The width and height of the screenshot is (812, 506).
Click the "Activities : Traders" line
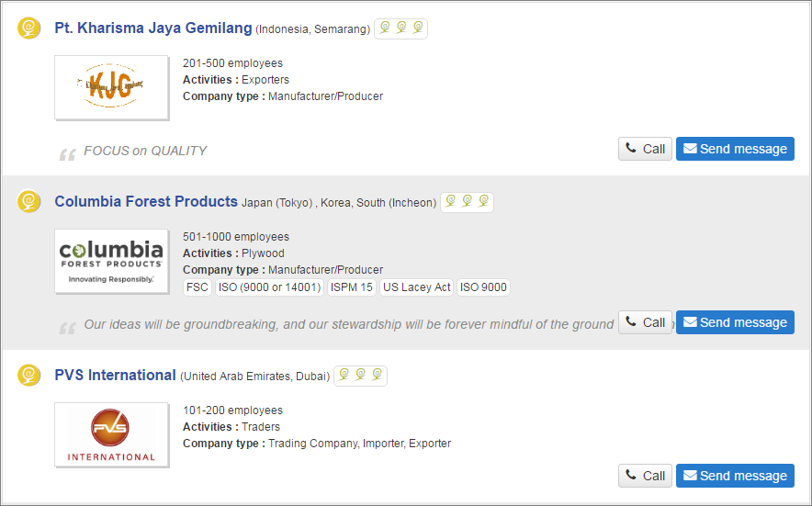[231, 427]
